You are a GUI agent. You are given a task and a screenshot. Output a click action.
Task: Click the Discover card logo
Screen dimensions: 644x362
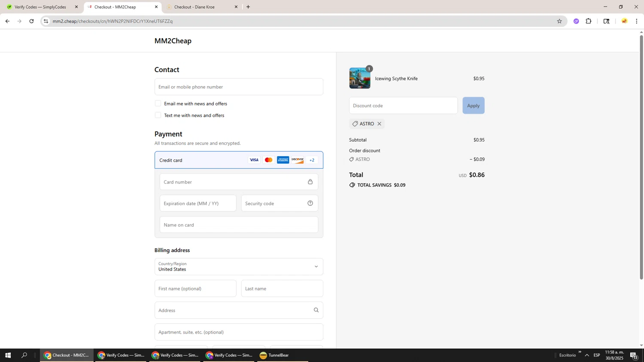298,160
